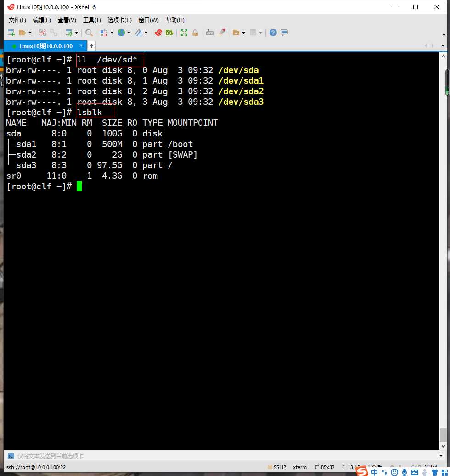Click the globe Encoding toolbar icon

[x=121, y=33]
